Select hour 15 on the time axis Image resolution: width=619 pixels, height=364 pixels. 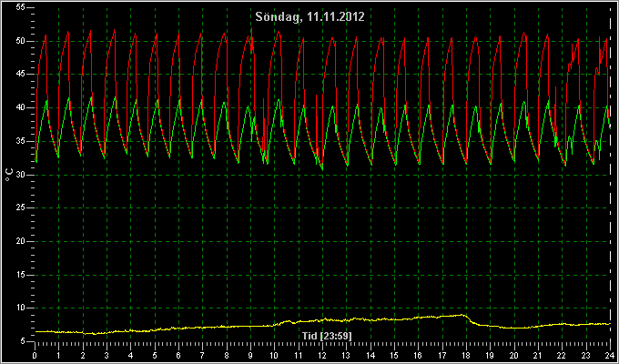point(394,356)
